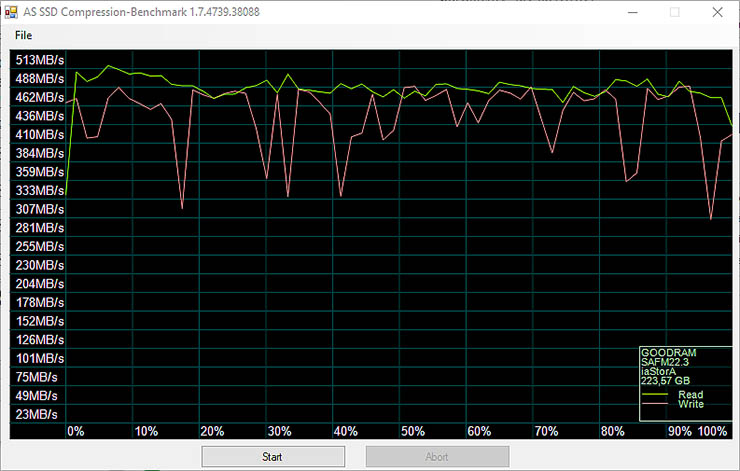
Task: Click the Abort button
Action: (437, 457)
